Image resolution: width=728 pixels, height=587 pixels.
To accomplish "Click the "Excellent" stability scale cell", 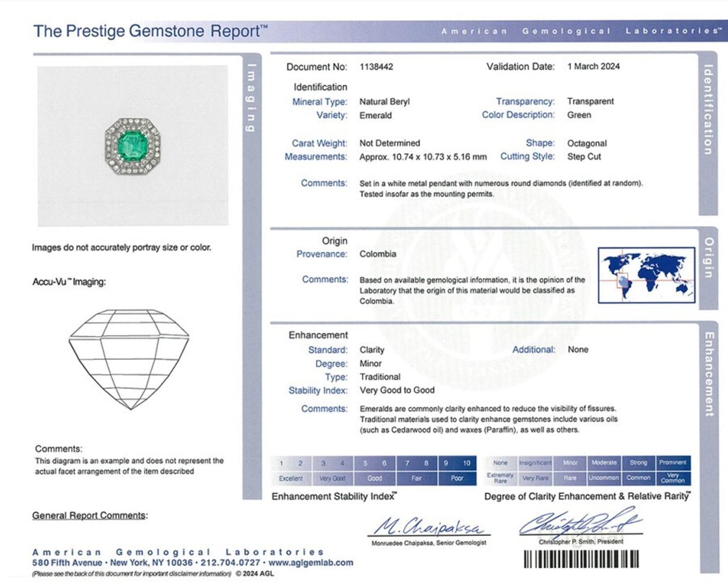I will pyautogui.click(x=291, y=478).
